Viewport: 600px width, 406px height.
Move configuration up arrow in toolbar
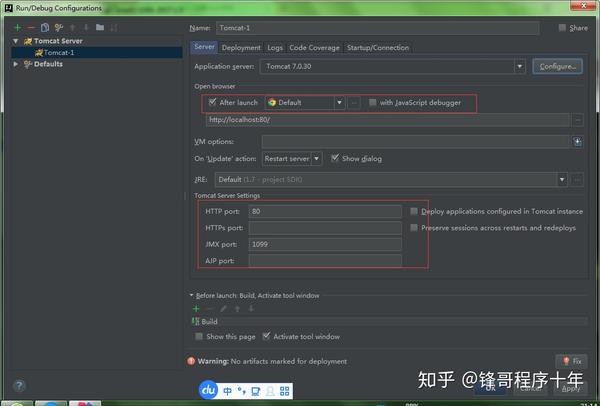point(72,28)
